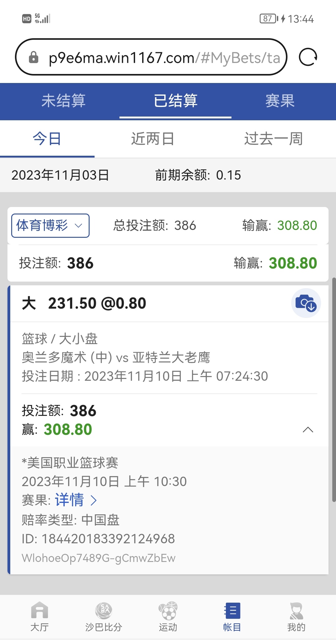The image size is (336, 644).
Task: Select the 已结算 tab
Action: 175,101
